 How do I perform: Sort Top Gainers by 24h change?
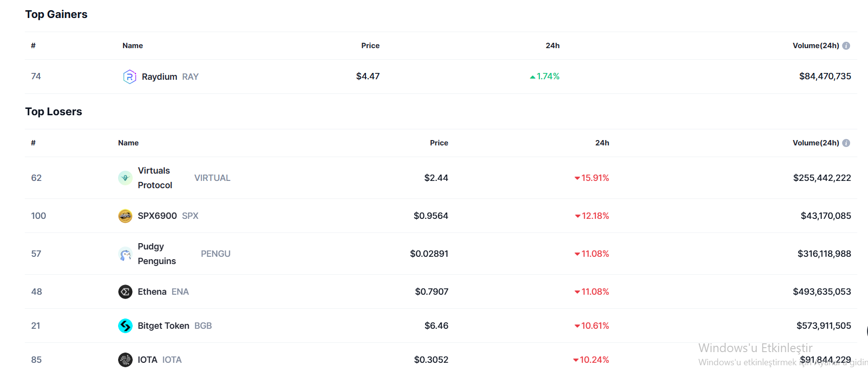[553, 46]
